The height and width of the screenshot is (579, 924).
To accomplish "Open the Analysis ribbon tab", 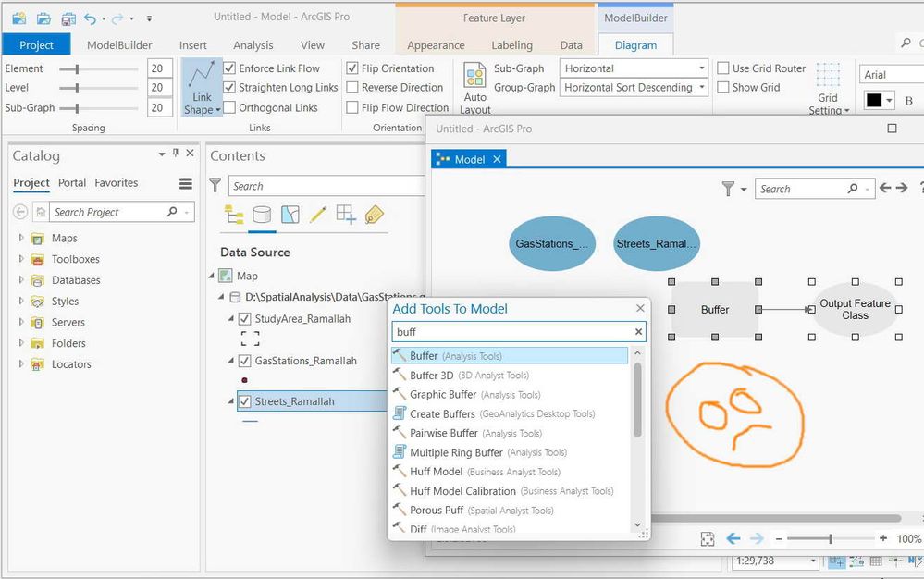I will (253, 44).
